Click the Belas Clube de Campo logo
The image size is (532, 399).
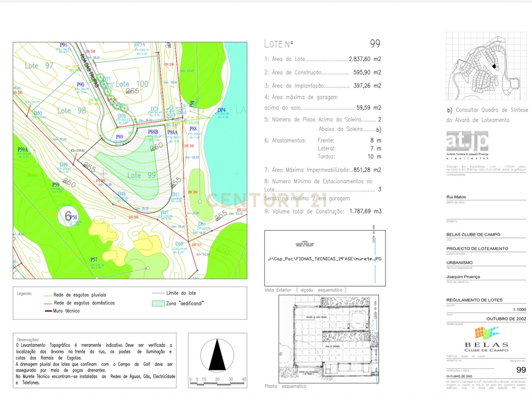pyautogui.click(x=486, y=339)
